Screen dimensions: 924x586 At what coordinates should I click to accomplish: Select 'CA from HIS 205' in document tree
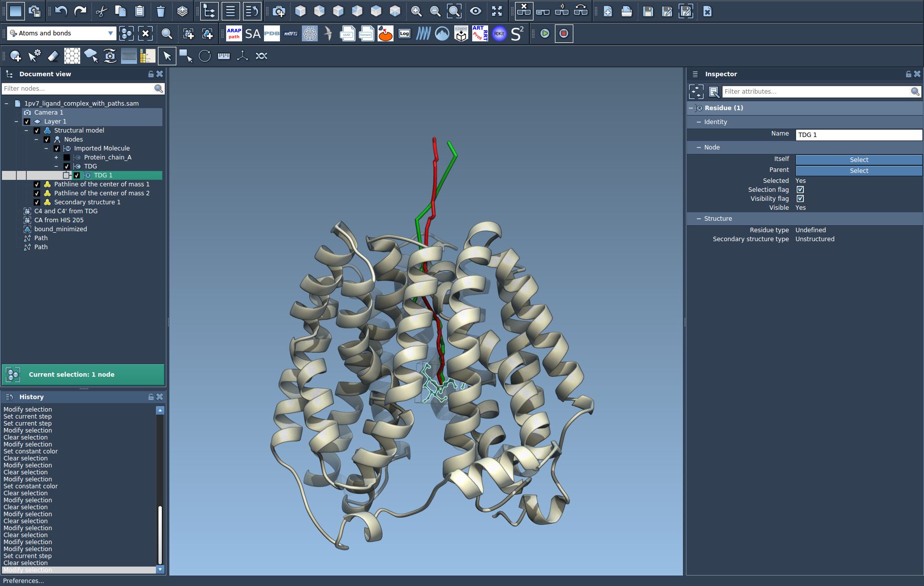[x=59, y=220]
